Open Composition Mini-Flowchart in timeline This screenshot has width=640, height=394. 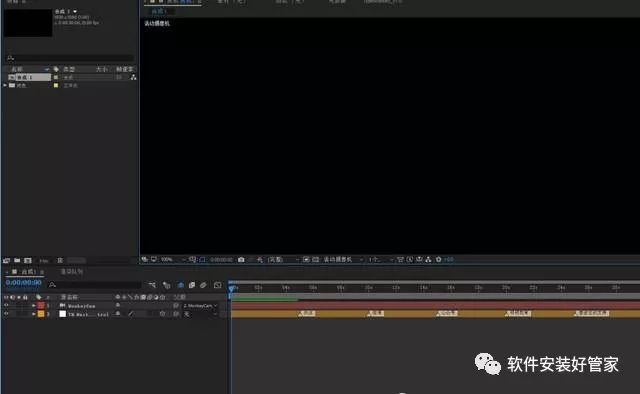152,285
